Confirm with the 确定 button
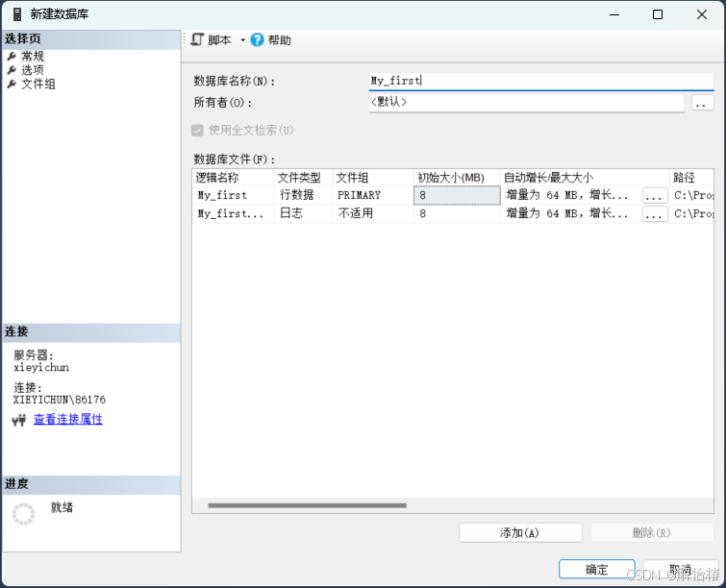 click(597, 570)
